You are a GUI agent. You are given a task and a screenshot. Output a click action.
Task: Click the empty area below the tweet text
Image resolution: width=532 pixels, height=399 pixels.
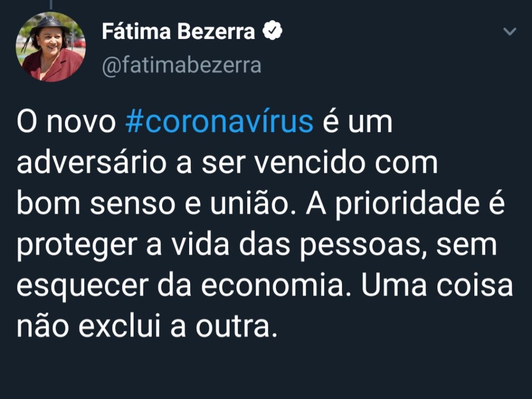coord(266,371)
